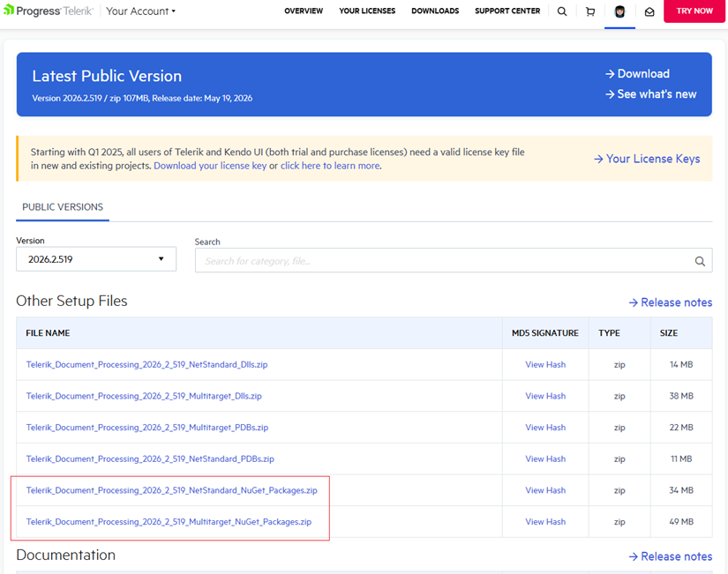
Task: View Hash for Multitarget_PDBs.zip
Action: [x=545, y=428]
